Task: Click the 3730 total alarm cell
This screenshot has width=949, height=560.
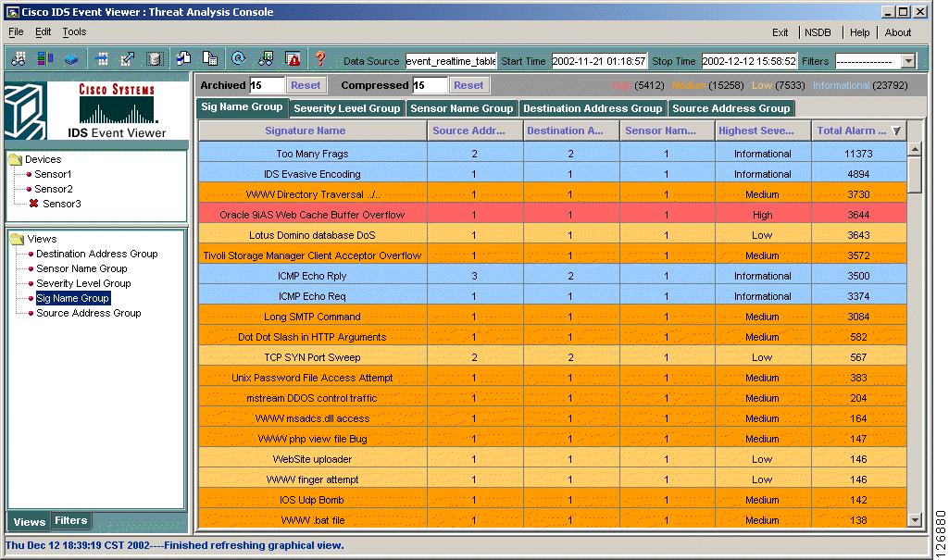Action: click(x=859, y=194)
